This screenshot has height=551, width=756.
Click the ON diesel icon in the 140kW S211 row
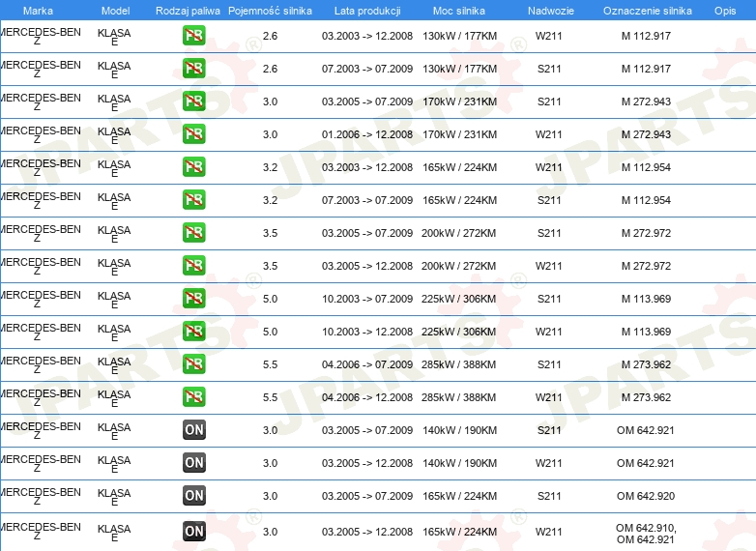(194, 429)
